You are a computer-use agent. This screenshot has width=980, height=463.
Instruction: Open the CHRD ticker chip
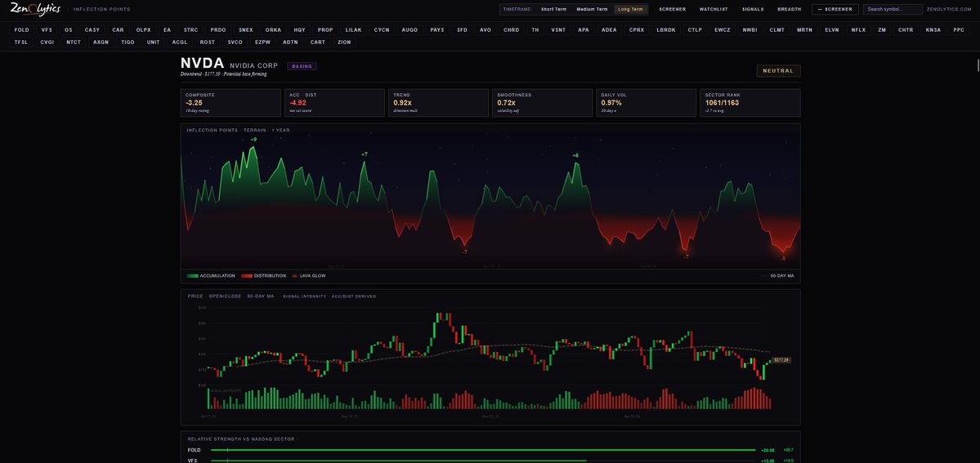pos(511,30)
